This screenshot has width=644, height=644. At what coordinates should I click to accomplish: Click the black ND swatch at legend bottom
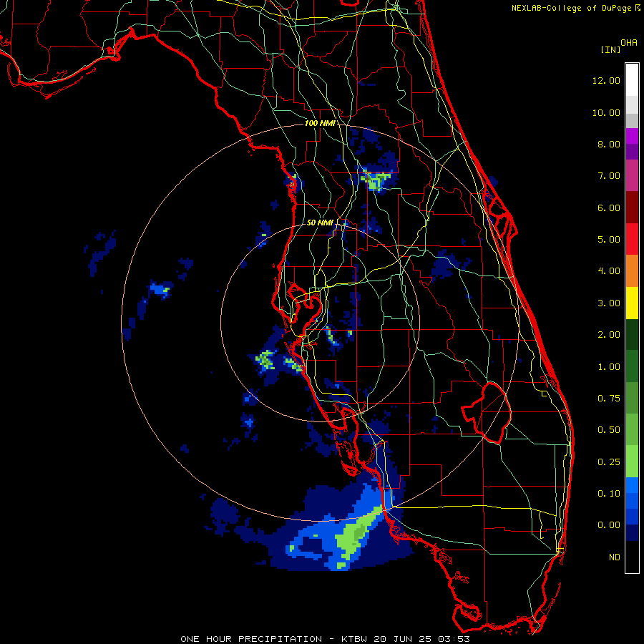(x=632, y=557)
